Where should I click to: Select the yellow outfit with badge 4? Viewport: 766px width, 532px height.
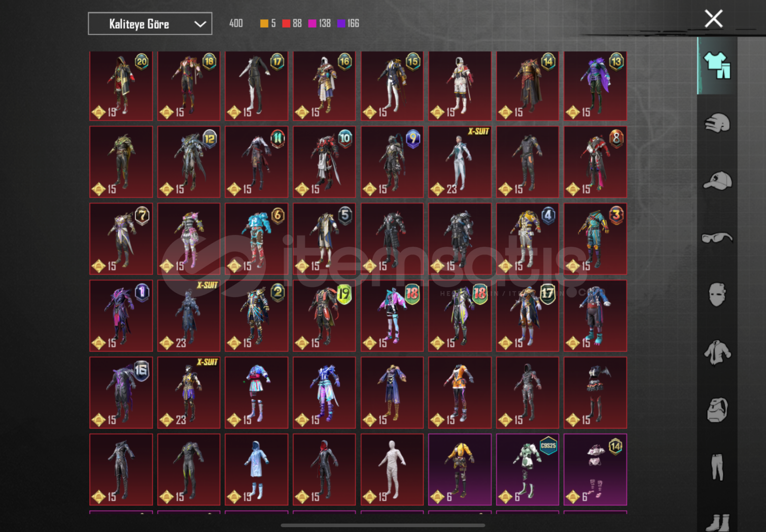527,239
